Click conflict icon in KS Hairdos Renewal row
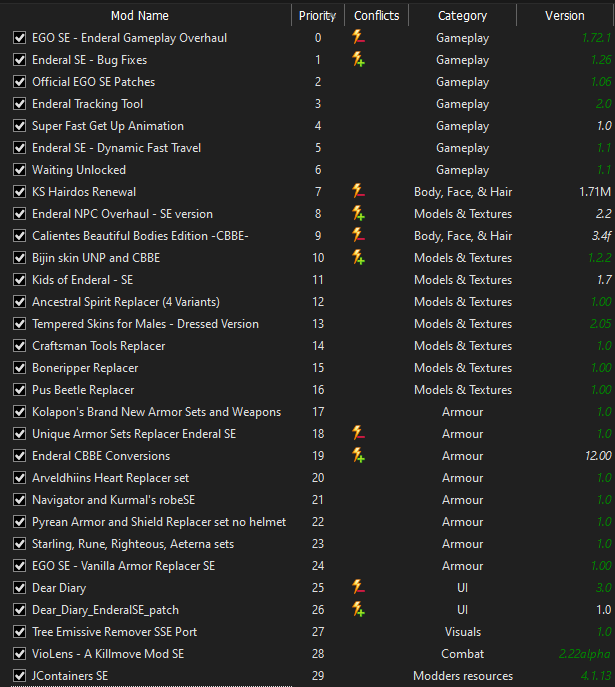615x687 pixels. click(358, 191)
